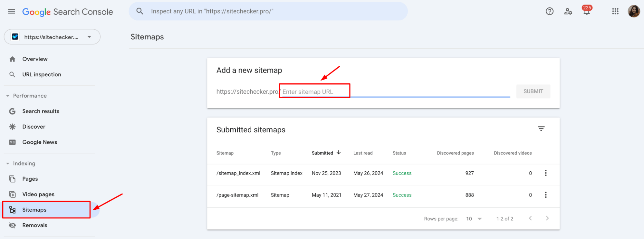
Task: Open Discover report
Action: tap(34, 127)
